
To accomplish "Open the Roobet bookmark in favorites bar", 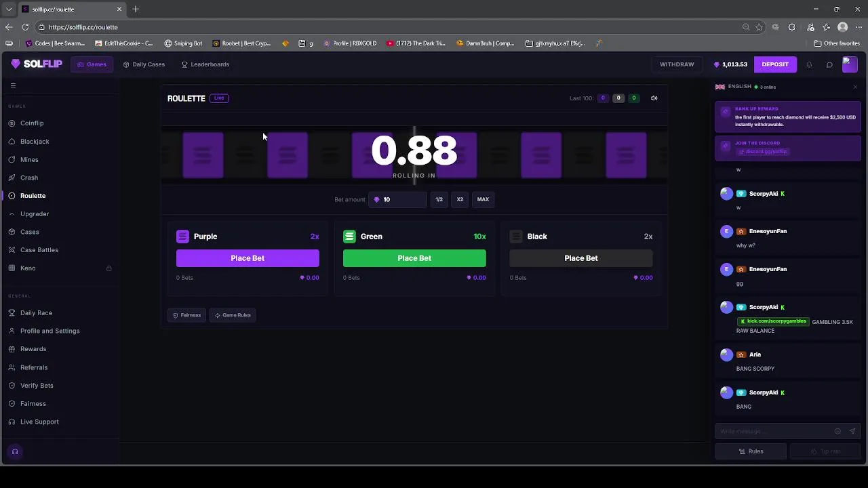I will tap(241, 43).
